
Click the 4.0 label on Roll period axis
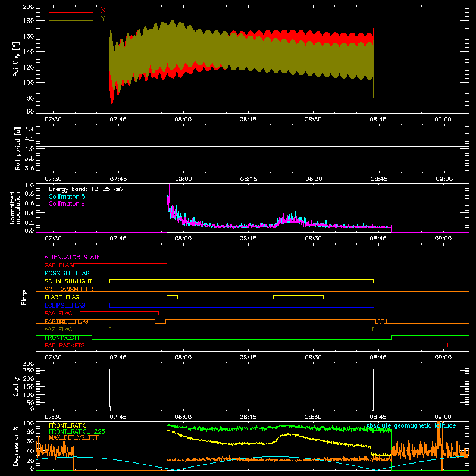click(x=29, y=148)
